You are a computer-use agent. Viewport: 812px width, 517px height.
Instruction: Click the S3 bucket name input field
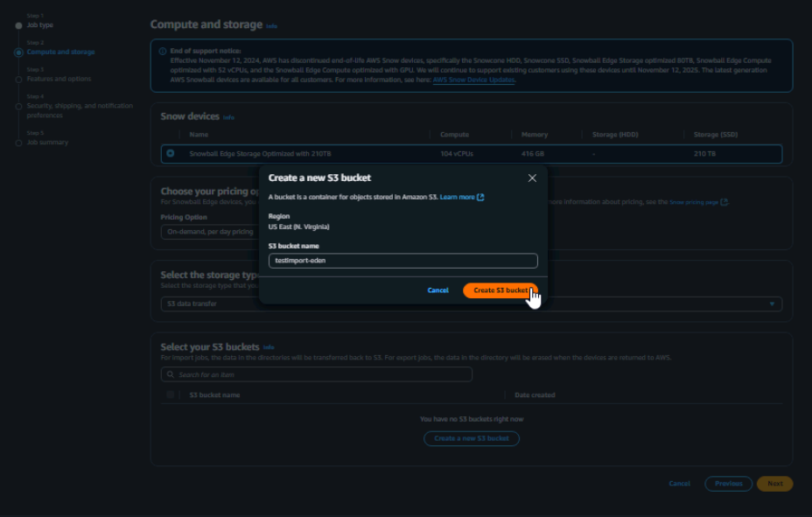point(402,261)
